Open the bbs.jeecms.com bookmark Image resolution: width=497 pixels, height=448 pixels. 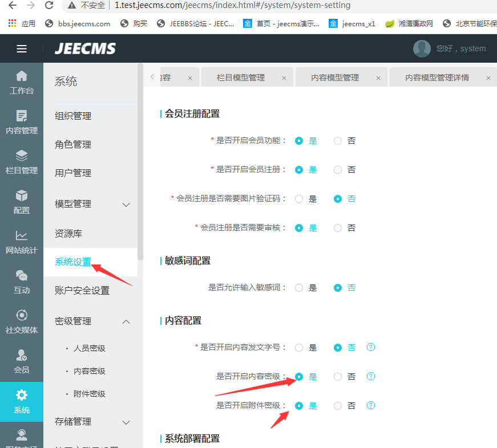coord(78,24)
